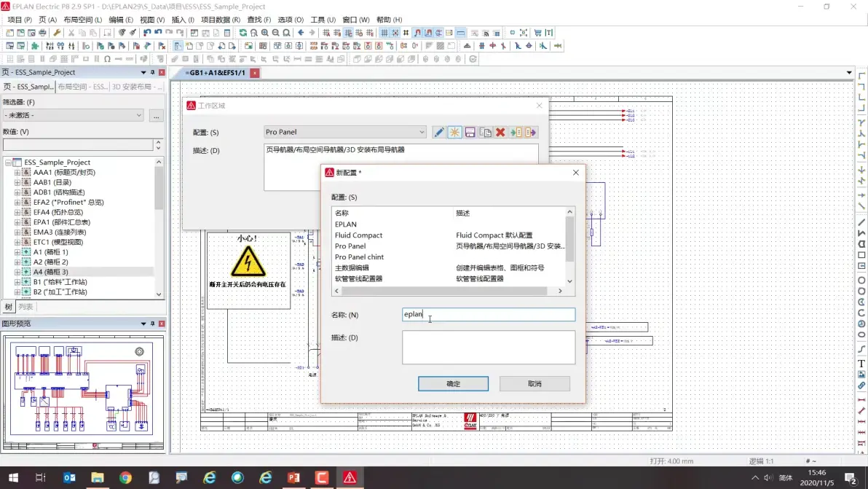Expand the EFA2 Profinet overview tree node
This screenshot has height=489, width=868.
tap(17, 202)
